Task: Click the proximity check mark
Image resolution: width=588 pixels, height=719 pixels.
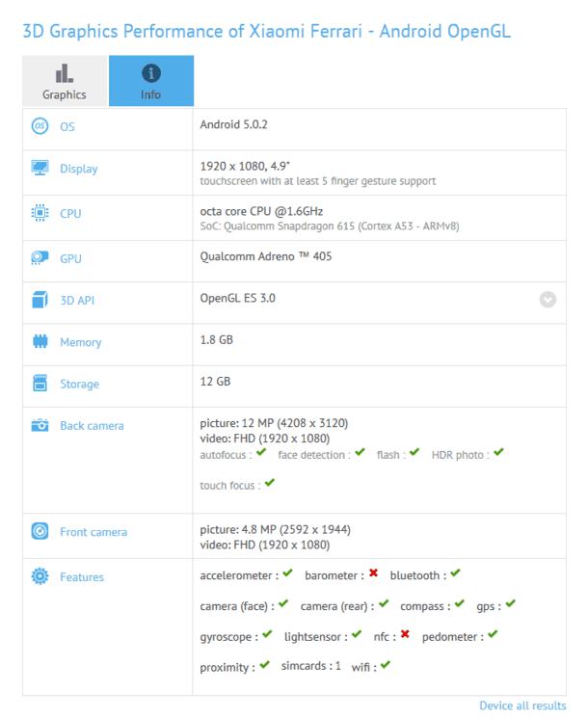Action: pyautogui.click(x=265, y=664)
